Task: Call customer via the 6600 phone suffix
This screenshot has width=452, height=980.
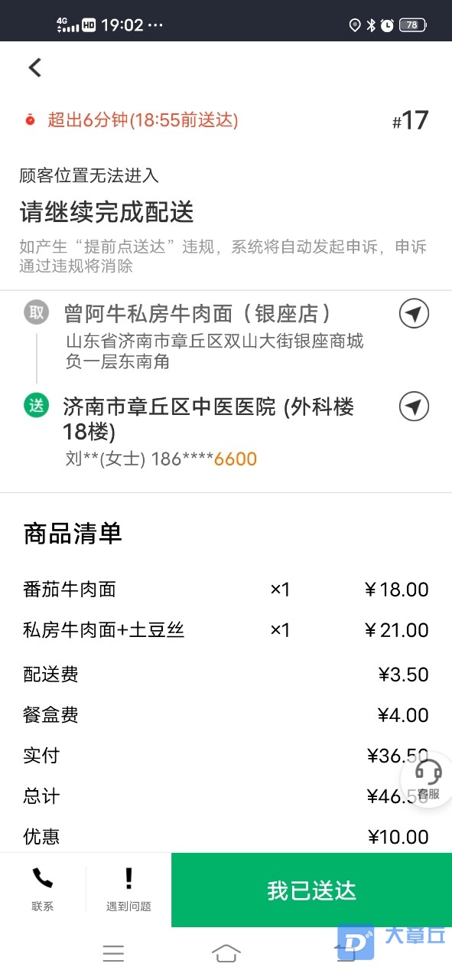Action: 236,459
